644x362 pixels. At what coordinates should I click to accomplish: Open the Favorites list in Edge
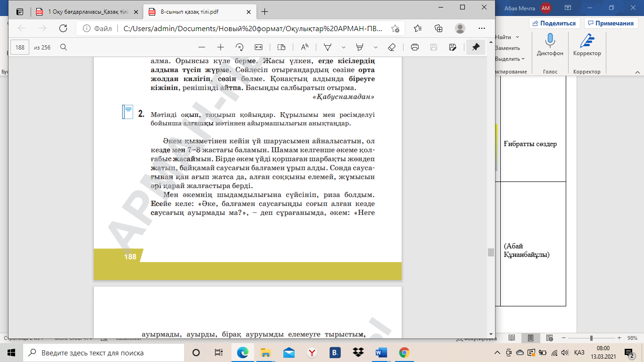[x=418, y=28]
